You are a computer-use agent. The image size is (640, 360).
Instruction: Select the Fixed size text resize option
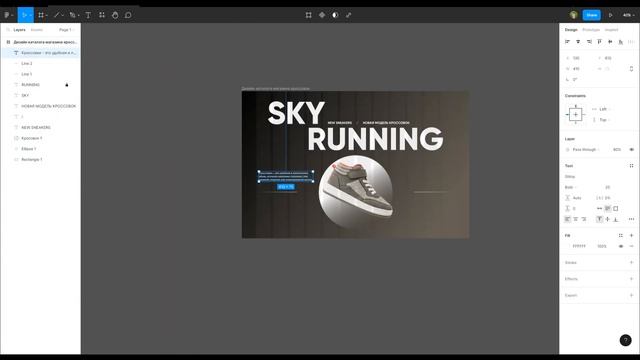[x=616, y=209]
